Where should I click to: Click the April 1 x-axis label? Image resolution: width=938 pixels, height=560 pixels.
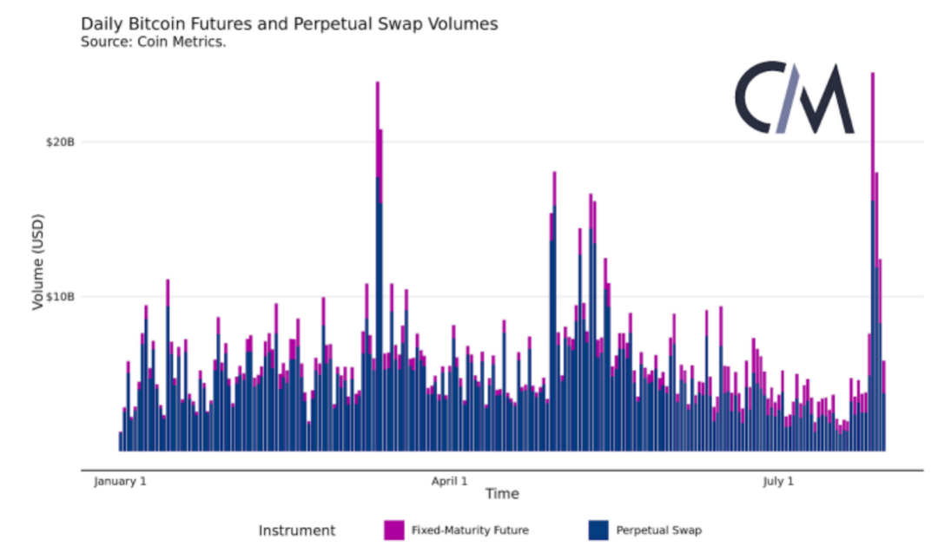click(x=449, y=481)
